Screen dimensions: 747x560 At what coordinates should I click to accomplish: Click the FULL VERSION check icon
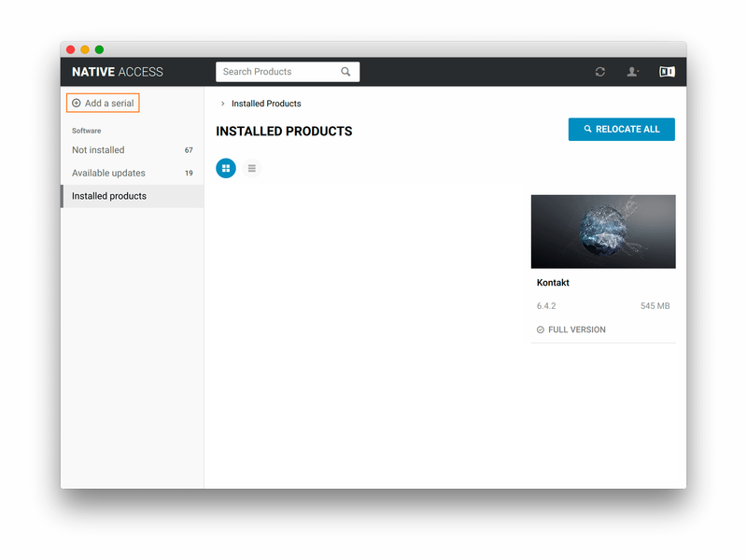click(x=541, y=329)
